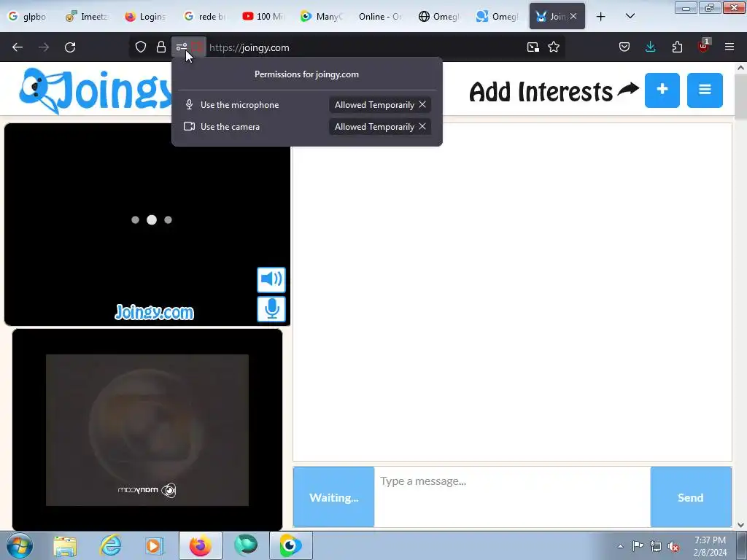
Task: Click the browser back arrow
Action: tap(18, 47)
